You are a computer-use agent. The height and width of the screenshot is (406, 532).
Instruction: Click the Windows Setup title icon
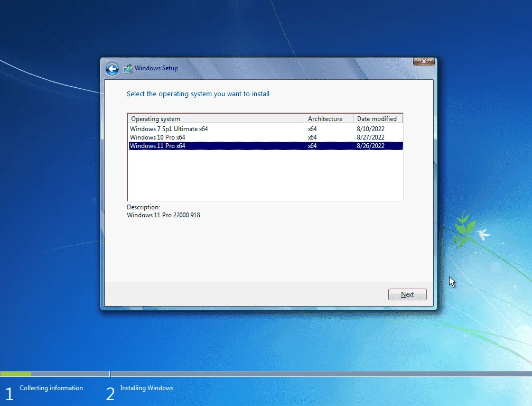[128, 69]
